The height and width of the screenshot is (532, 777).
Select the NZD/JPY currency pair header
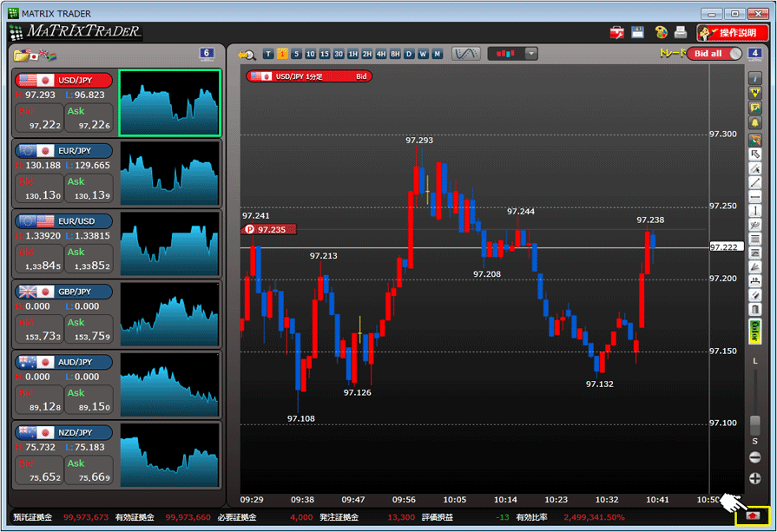coord(63,432)
